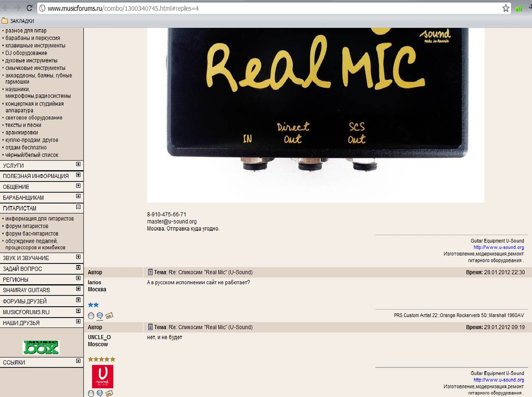Open DJ оборудование category

pos(26,53)
